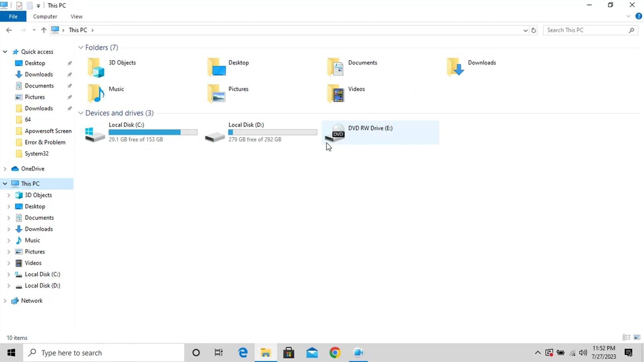
Task: Click the search magnifier icon in Explorer
Action: tap(631, 30)
